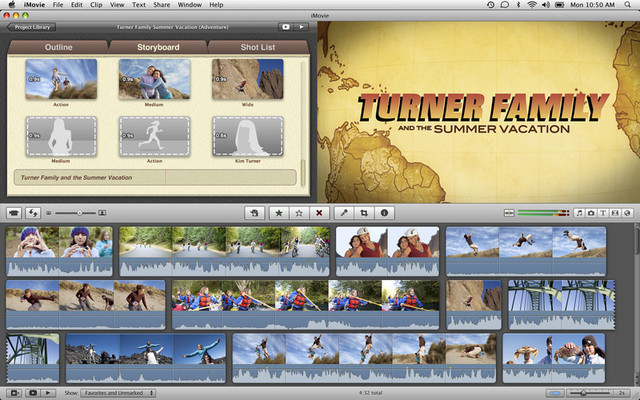Open the crop tool
The height and width of the screenshot is (400, 640).
pyautogui.click(x=364, y=213)
